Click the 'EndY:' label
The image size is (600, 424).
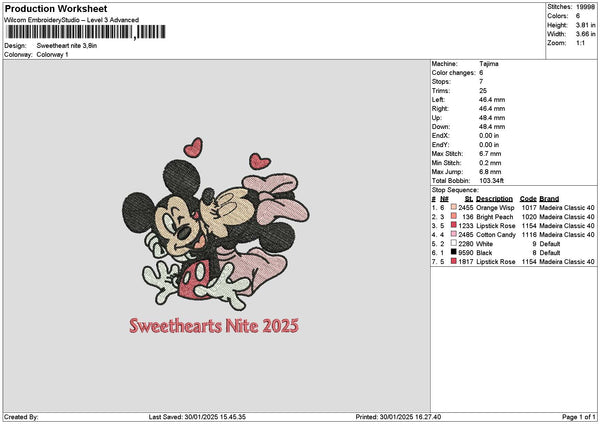click(x=440, y=145)
